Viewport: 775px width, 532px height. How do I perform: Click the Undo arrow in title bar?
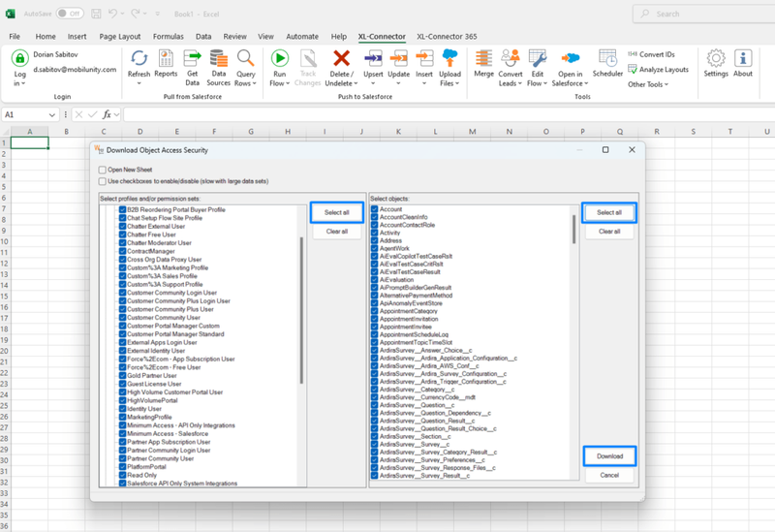pyautogui.click(x=112, y=14)
